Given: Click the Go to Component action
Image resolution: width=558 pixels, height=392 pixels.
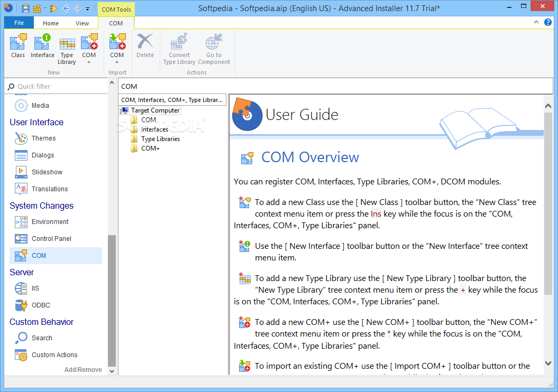Looking at the screenshot, I should [x=214, y=49].
